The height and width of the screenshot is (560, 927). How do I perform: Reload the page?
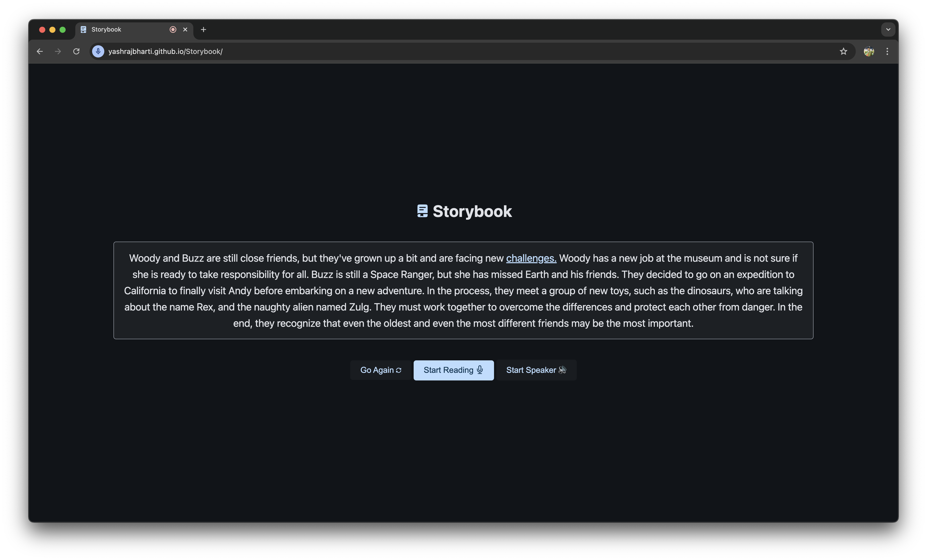76,52
